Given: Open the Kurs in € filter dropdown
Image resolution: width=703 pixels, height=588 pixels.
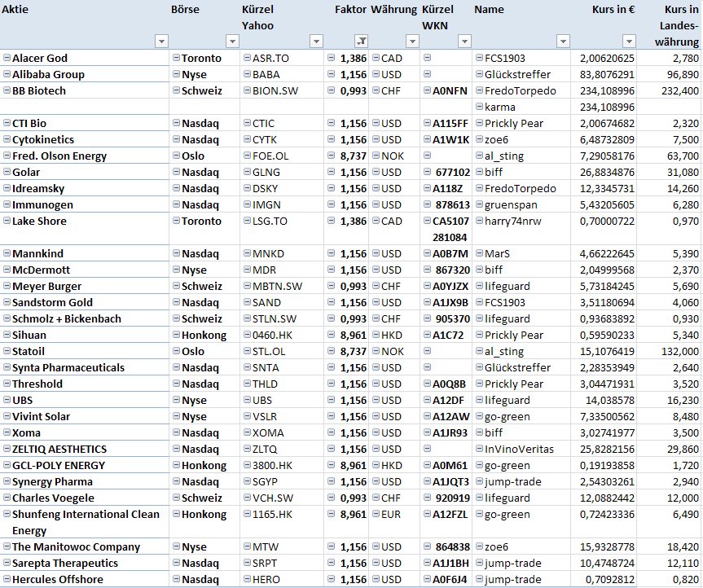Looking at the screenshot, I should [x=628, y=42].
